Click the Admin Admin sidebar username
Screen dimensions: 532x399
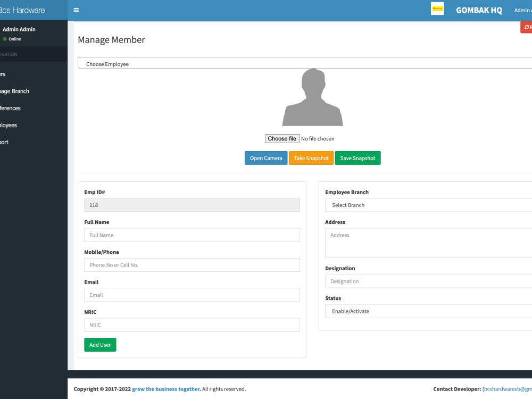(x=19, y=29)
